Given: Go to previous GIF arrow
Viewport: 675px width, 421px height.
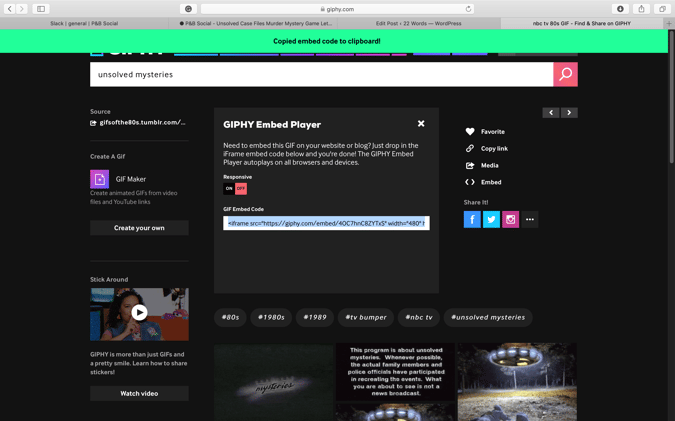Looking at the screenshot, I should (551, 113).
